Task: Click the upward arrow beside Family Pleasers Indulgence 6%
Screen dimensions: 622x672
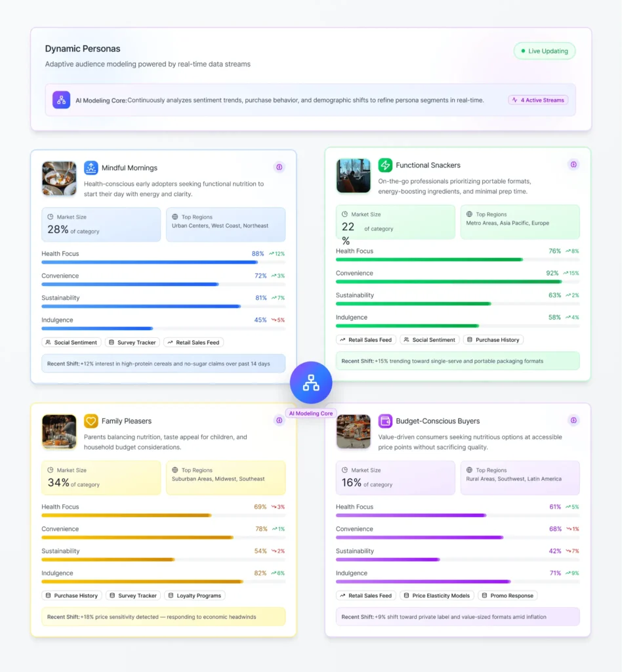Action: (274, 574)
